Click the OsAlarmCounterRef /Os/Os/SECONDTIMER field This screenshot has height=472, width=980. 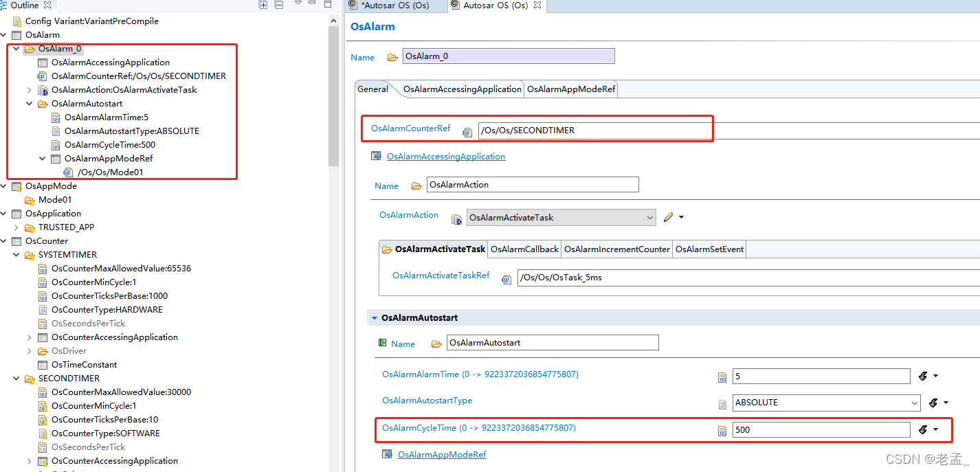point(729,131)
